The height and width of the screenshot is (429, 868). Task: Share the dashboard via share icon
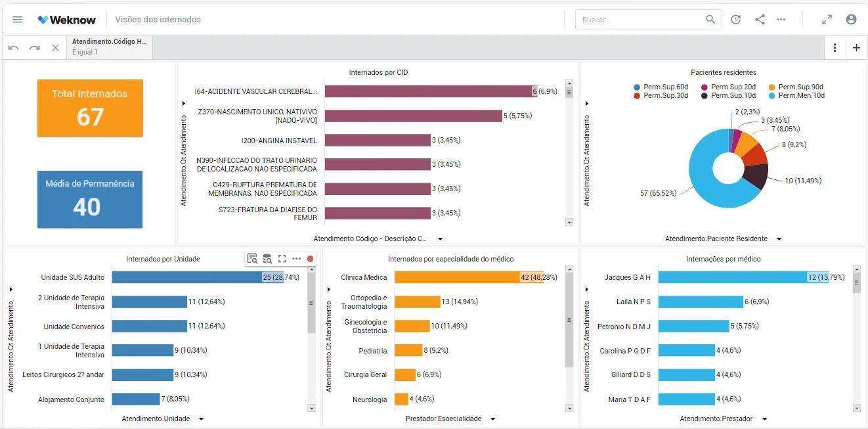(x=760, y=20)
